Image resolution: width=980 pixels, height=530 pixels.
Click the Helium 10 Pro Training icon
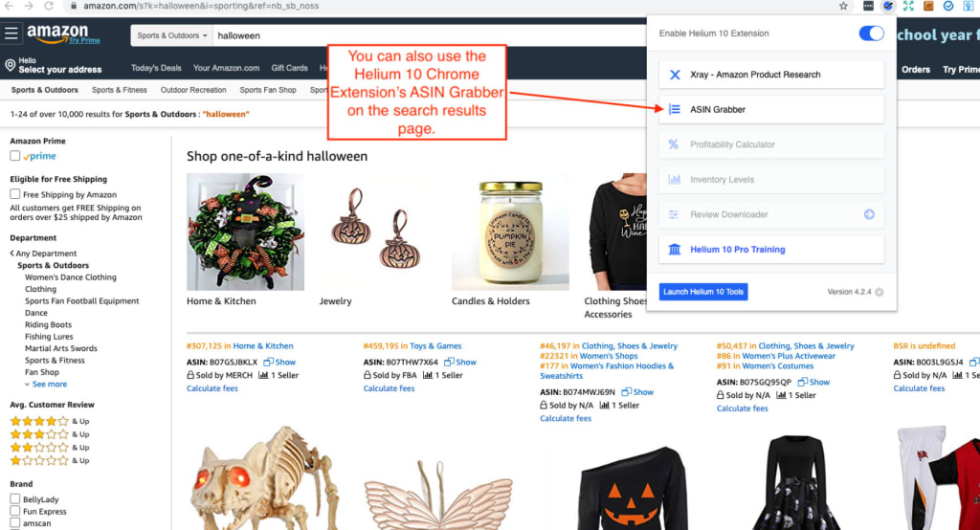(675, 250)
